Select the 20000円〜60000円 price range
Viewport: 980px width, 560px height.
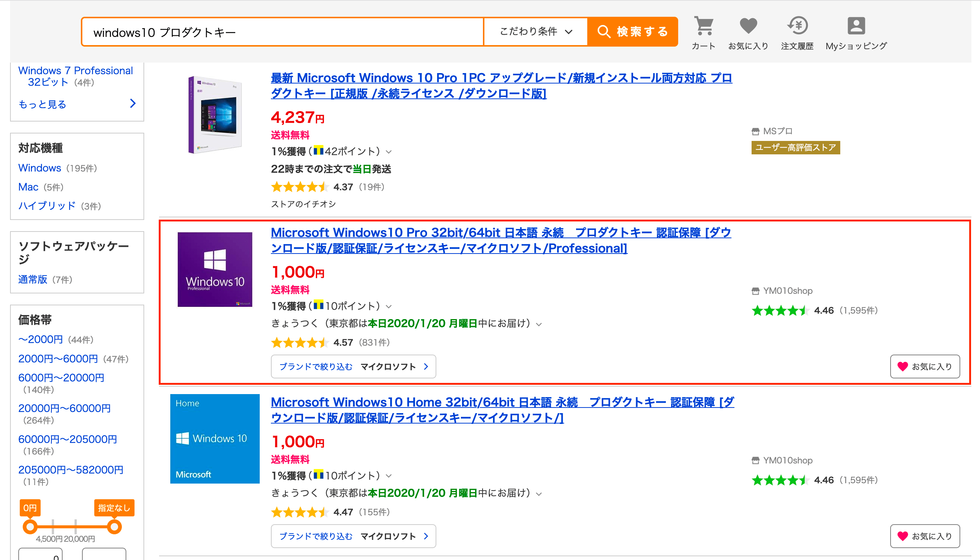coord(64,408)
